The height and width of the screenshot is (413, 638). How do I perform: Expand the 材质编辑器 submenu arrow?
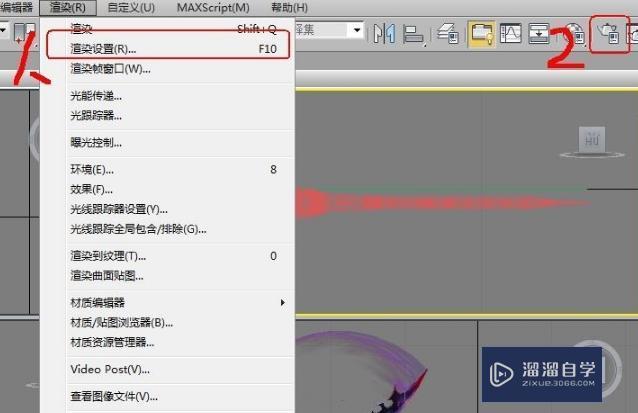tap(282, 302)
